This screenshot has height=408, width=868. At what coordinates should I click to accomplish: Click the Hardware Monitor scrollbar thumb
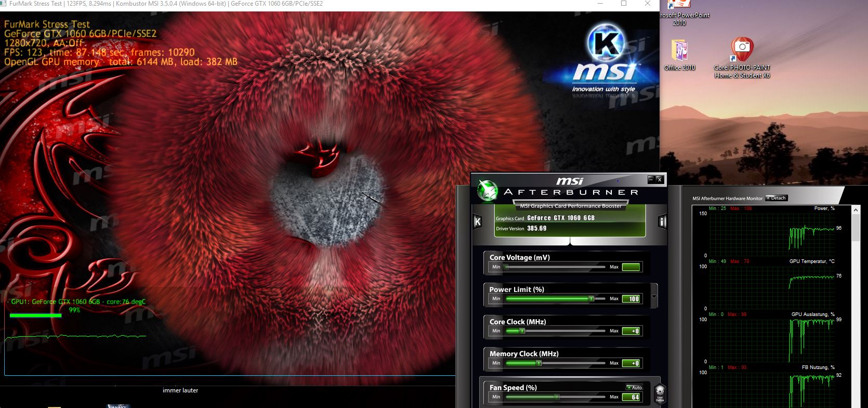856,228
